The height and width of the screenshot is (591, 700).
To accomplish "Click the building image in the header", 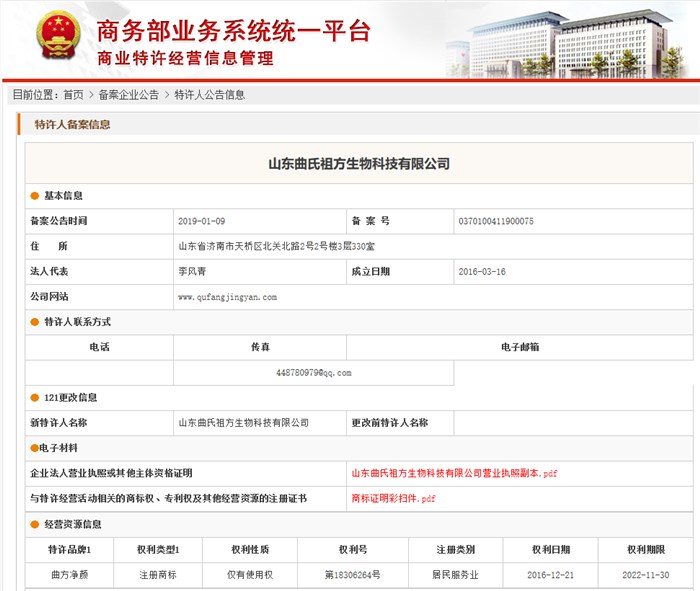I will point(566,44).
